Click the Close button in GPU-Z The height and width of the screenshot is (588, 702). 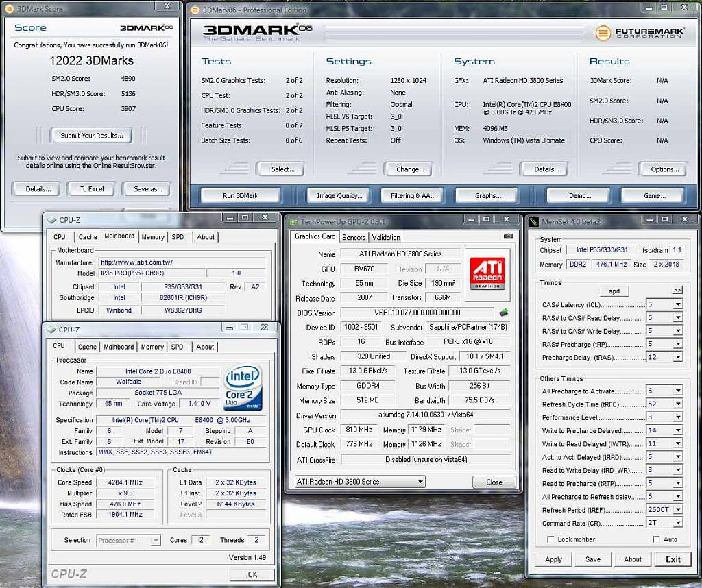tap(494, 482)
